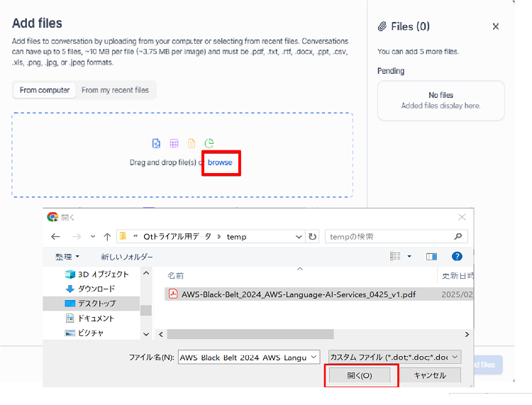Click the PDF icon of the AWS file
Screen dimensions: 532x405
(x=173, y=294)
